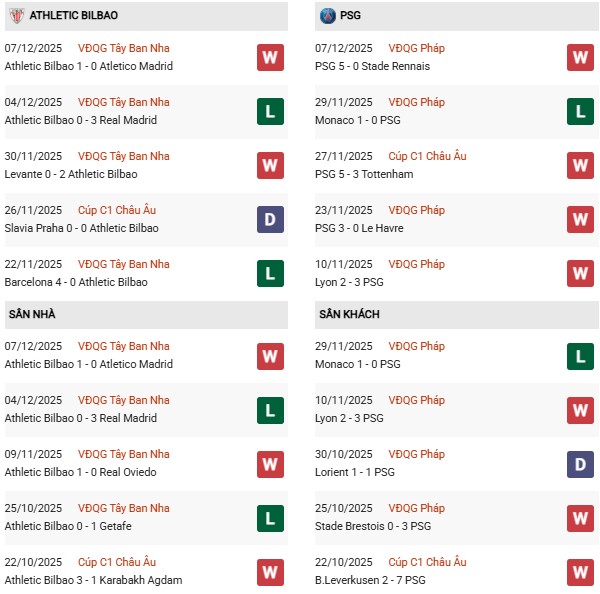Select the SÂN NHÀ section header

pos(32,314)
